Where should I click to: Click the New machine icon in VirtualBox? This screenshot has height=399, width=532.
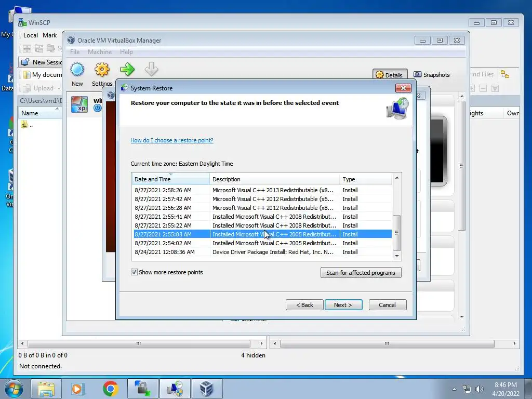click(x=77, y=70)
